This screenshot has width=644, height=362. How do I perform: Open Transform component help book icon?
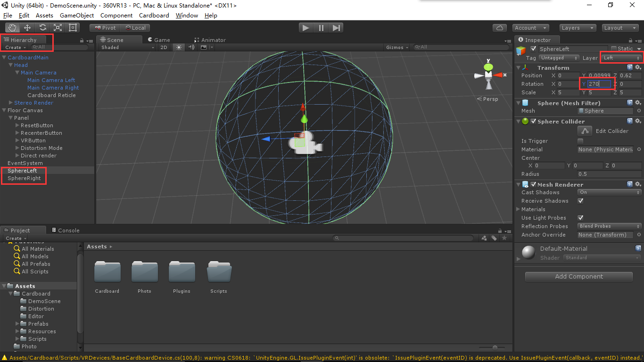tap(630, 67)
